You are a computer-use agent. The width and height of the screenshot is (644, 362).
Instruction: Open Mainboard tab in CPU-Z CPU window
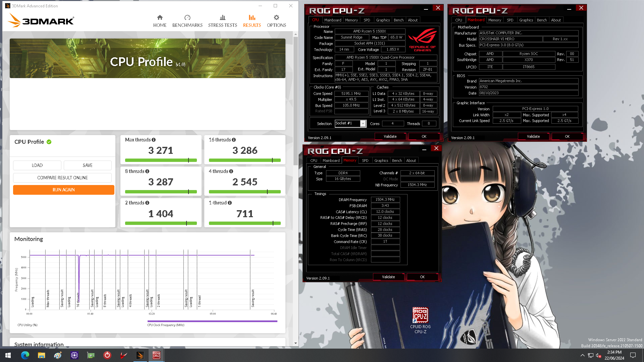[332, 20]
